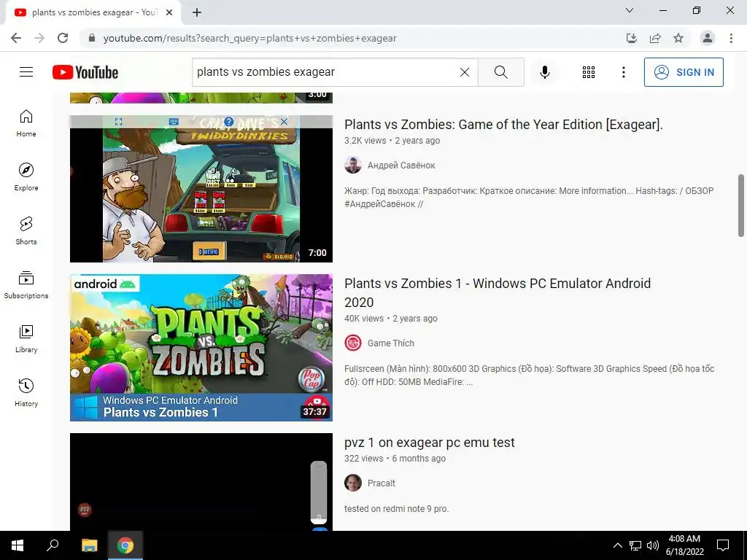This screenshot has height=560, width=747.
Task: Click Game Thích channel avatar
Action: [353, 343]
